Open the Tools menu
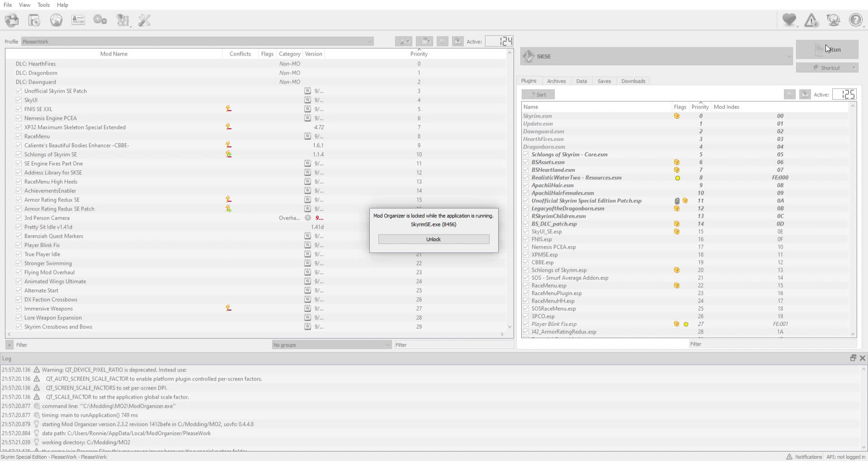 coord(43,5)
